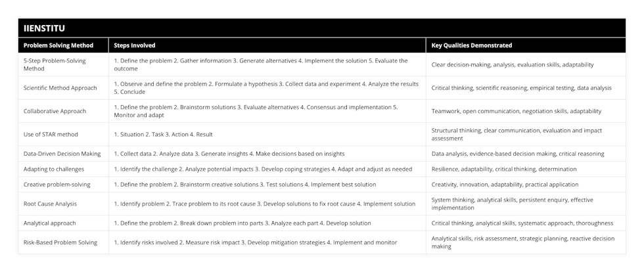
Task: Click the Data-Driven Decision Making cell
Action: [x=63, y=154]
